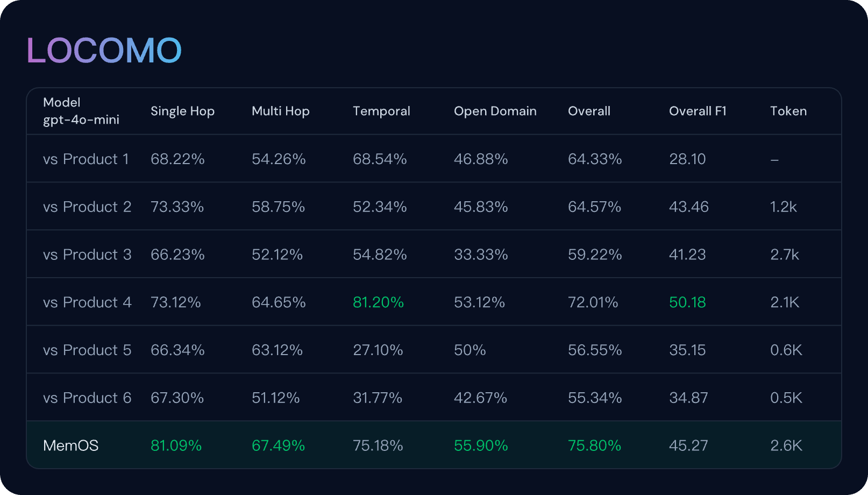Click the Model gpt-4o-mini header cell
868x495 pixels.
[81, 111]
